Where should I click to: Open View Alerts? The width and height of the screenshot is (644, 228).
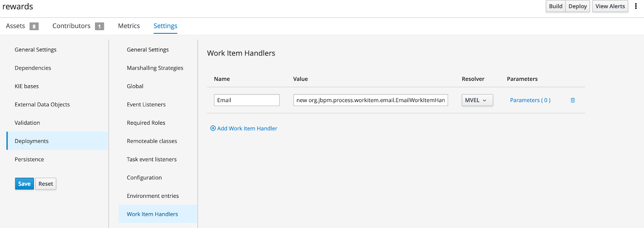(610, 6)
